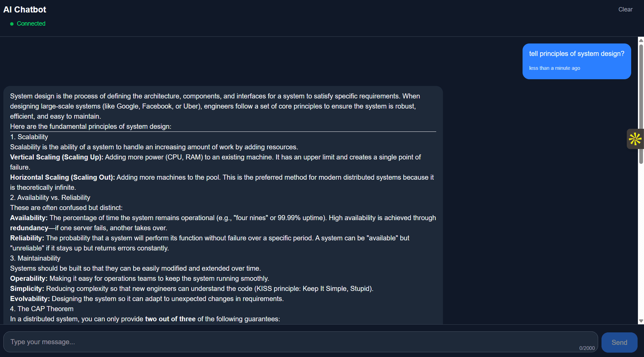Screen dimensions: 644x357
Task: Click the green connection status dot
Action: point(12,24)
